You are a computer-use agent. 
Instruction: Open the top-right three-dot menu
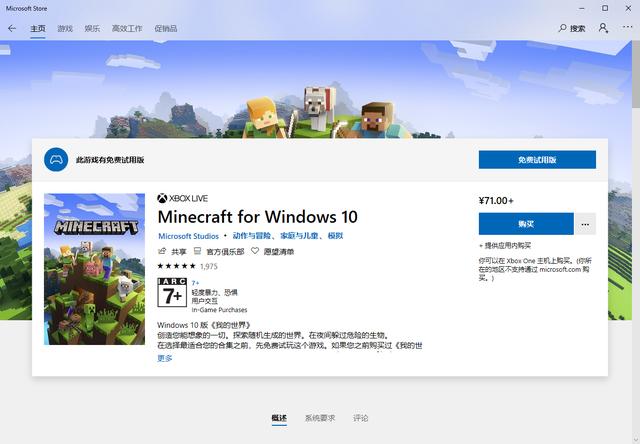[x=627, y=27]
